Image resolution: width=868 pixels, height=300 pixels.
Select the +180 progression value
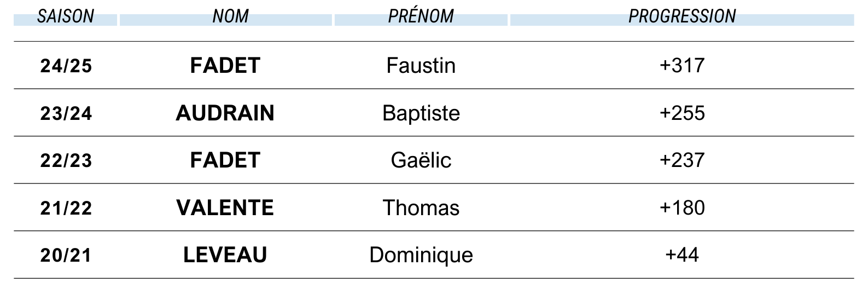pyautogui.click(x=682, y=207)
